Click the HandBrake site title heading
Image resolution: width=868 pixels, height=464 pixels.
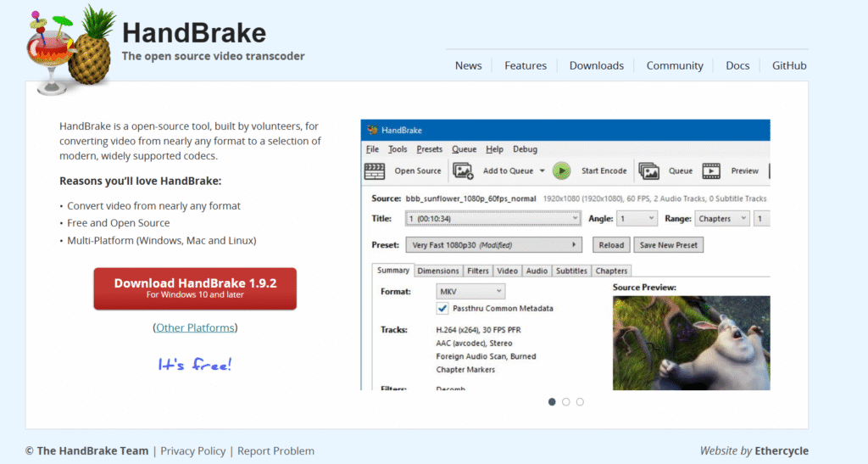[194, 33]
